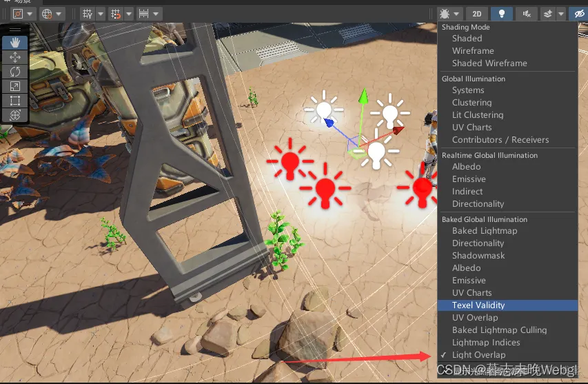Image resolution: width=588 pixels, height=384 pixels.
Task: Toggle grid visibility icon
Action: [x=88, y=14]
